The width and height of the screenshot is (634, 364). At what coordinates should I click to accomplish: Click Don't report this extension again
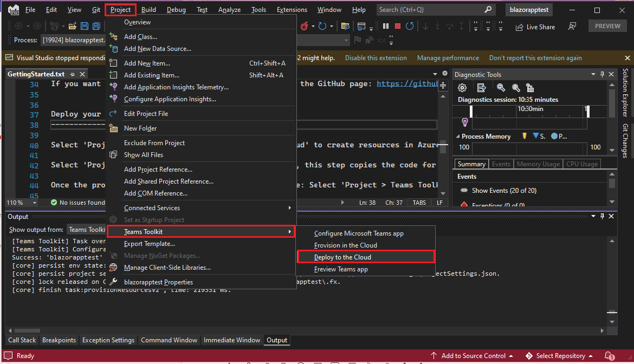point(535,58)
